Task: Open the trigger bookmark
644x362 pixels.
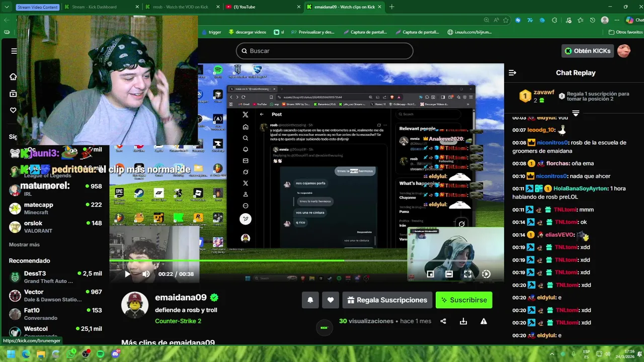Action: [211, 32]
